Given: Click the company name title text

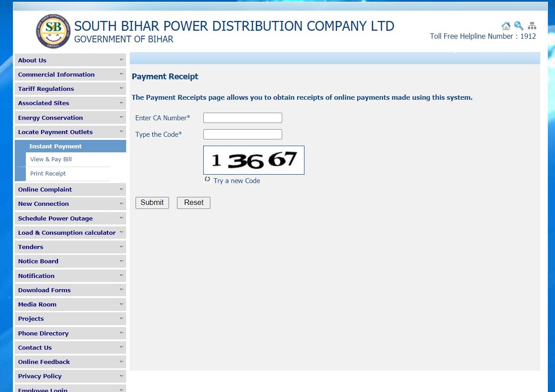Looking at the screenshot, I should (234, 26).
